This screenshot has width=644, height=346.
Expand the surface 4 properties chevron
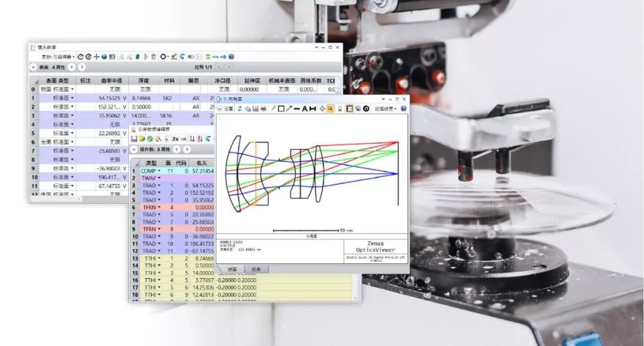[x=33, y=67]
